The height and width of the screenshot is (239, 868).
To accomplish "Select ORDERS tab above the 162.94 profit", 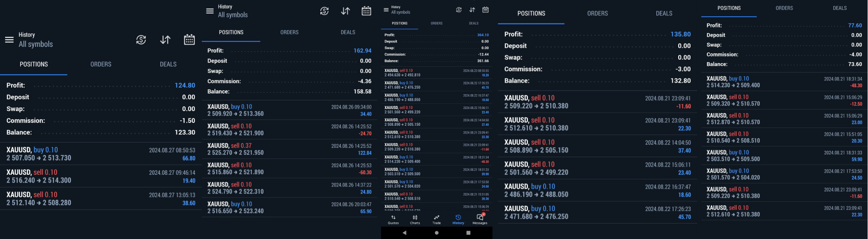I will 289,32.
